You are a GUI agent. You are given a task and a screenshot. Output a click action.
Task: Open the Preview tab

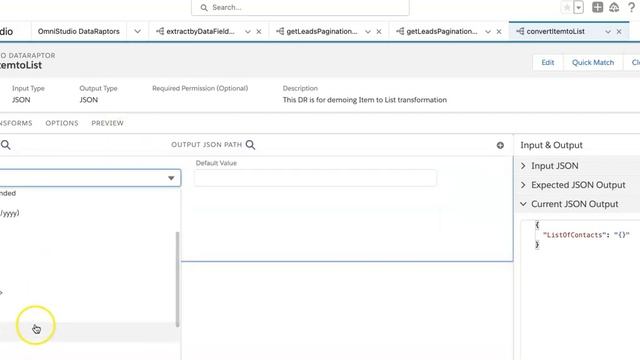coord(107,123)
